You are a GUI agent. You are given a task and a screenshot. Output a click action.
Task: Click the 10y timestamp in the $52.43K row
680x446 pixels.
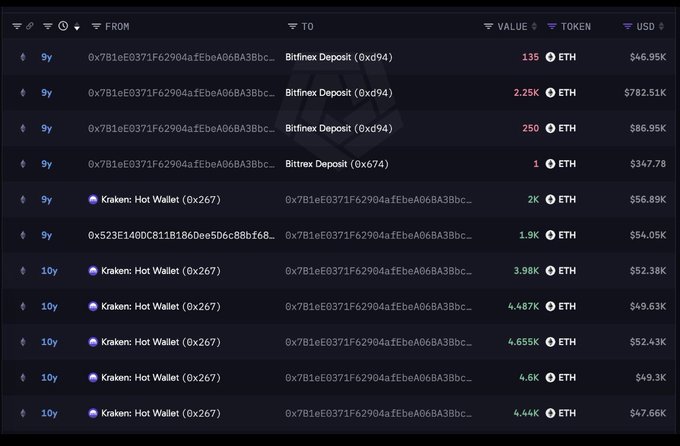(49, 342)
